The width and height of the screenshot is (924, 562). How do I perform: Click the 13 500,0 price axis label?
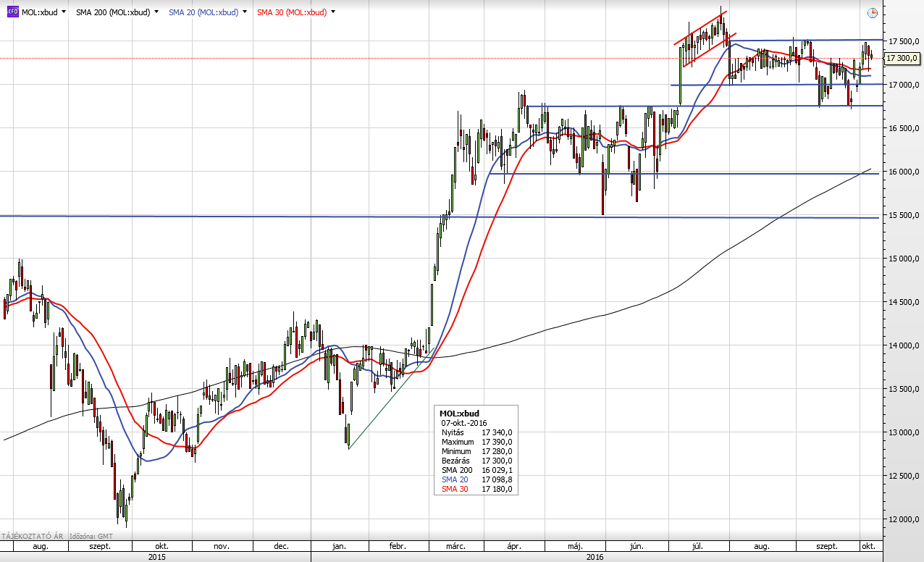[903, 389]
